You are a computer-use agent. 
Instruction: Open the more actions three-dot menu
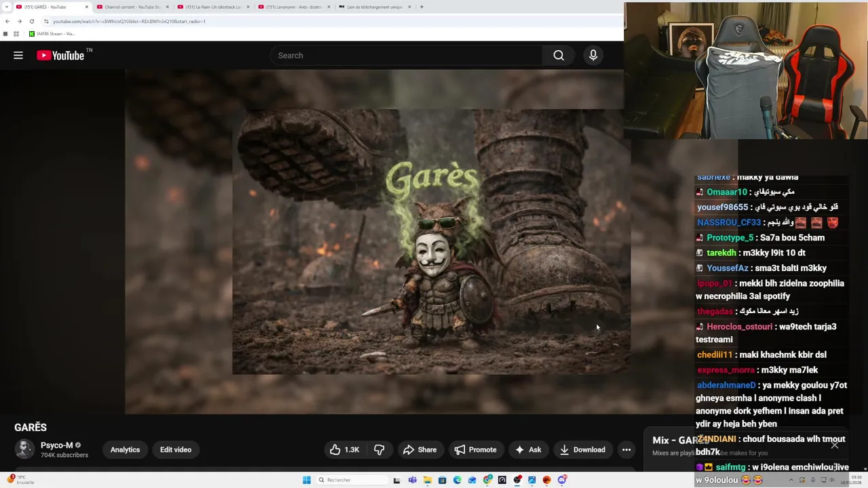tap(627, 449)
